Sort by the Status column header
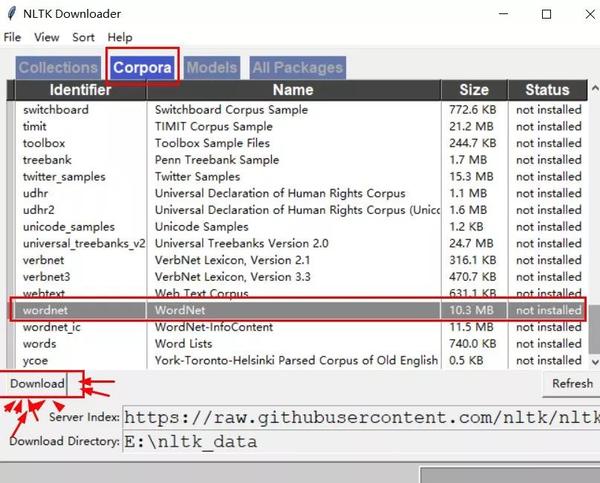The height and width of the screenshot is (483, 600). pos(547,90)
